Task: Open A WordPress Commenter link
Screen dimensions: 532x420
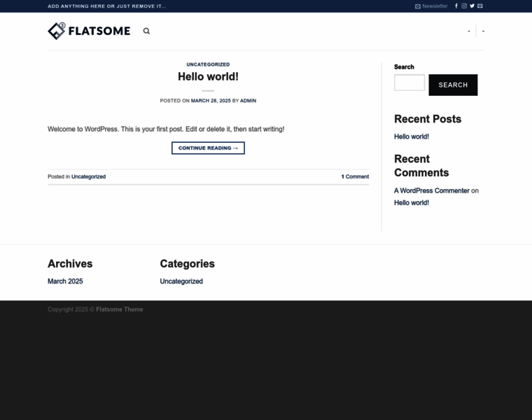Action: pos(432,190)
